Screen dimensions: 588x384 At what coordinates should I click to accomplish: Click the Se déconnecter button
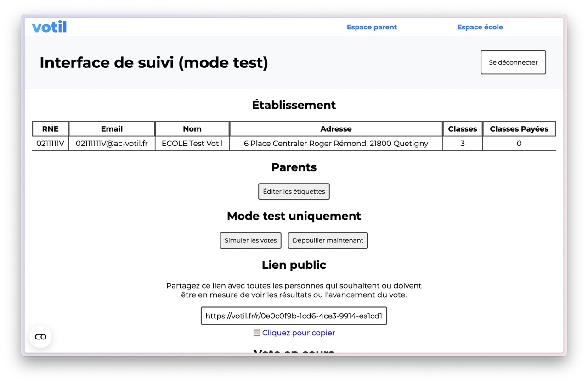513,62
